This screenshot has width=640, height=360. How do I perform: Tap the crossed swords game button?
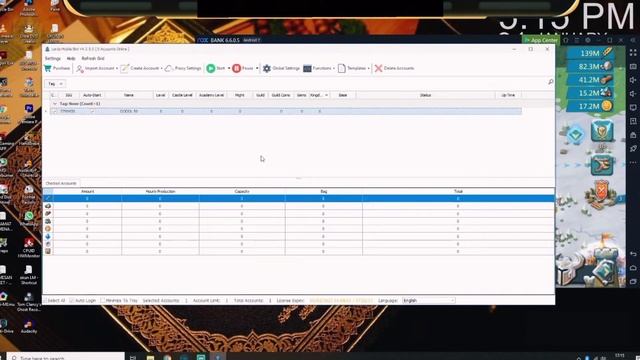click(602, 165)
